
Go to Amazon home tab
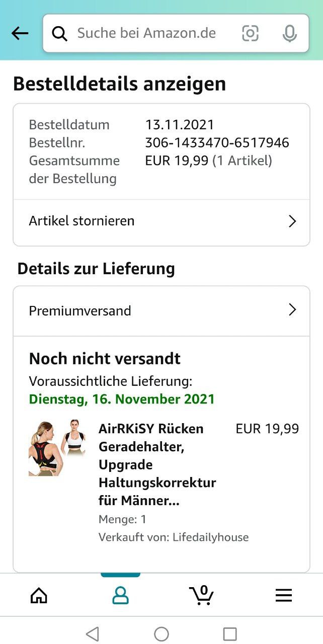[39, 596]
